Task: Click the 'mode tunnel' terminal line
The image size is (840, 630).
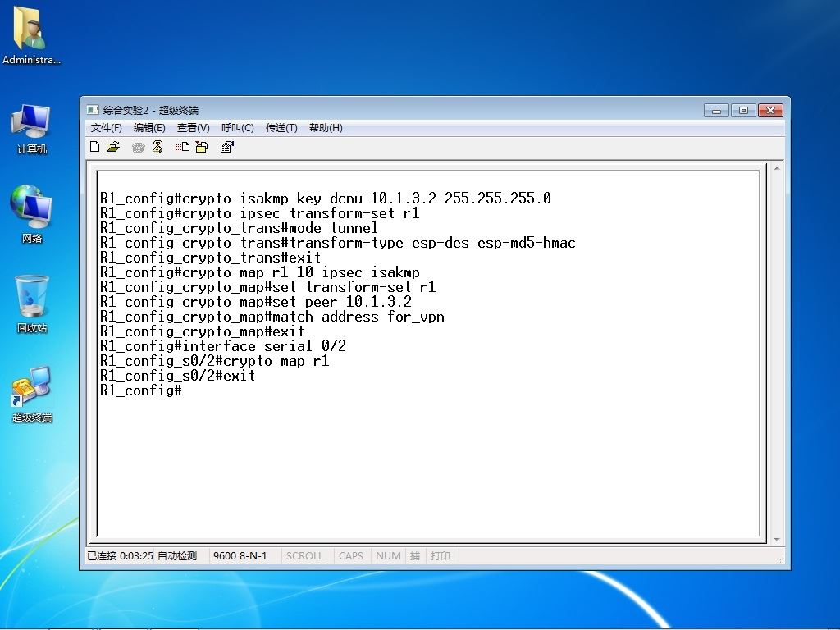Action: (239, 228)
